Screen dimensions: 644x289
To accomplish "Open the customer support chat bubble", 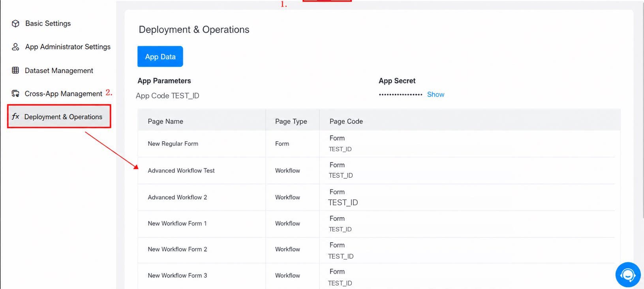I will tap(628, 275).
